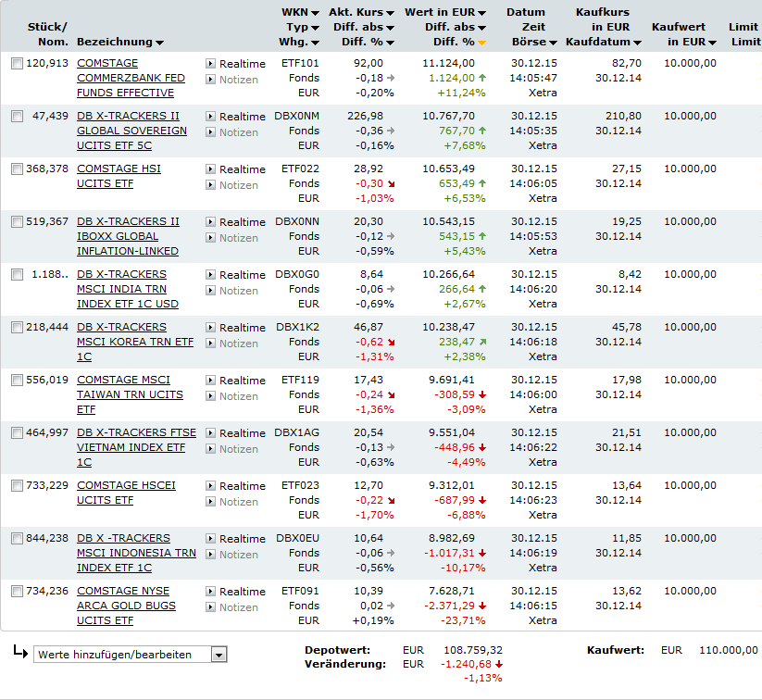
Task: Open Notizen arrow for FTSE VIETNAM INDEX ETF row
Action: click(x=210, y=448)
